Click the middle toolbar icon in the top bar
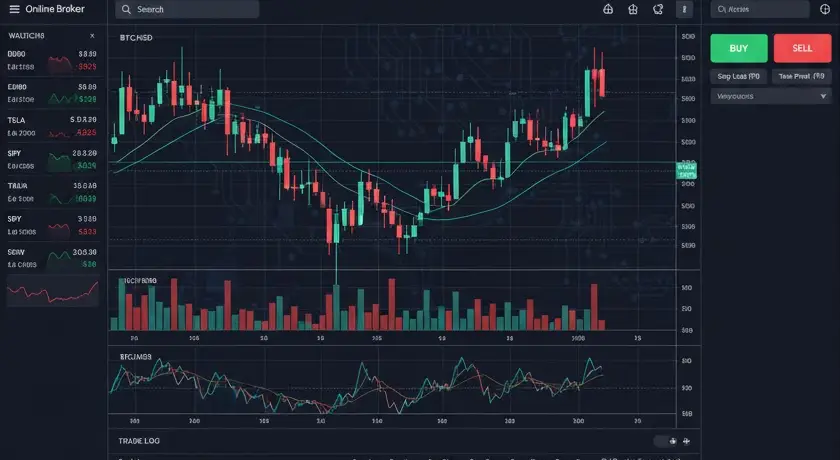The width and height of the screenshot is (840, 460). point(633,9)
